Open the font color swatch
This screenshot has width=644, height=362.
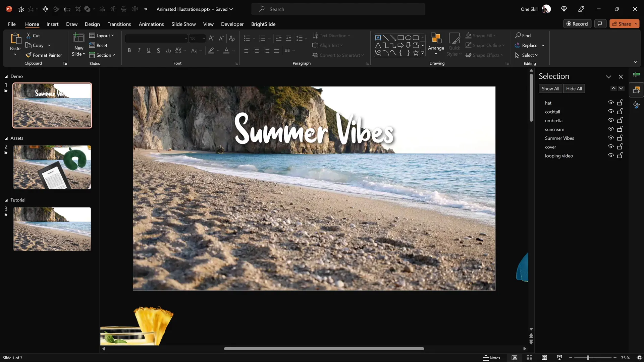(x=227, y=50)
